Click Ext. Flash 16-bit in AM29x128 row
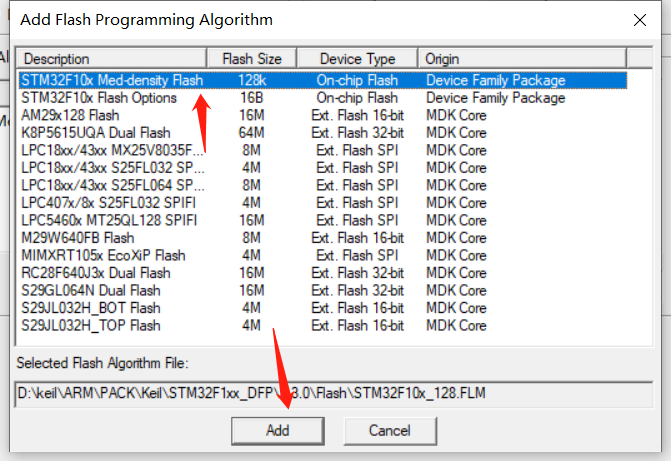This screenshot has height=461, width=671. (x=357, y=115)
